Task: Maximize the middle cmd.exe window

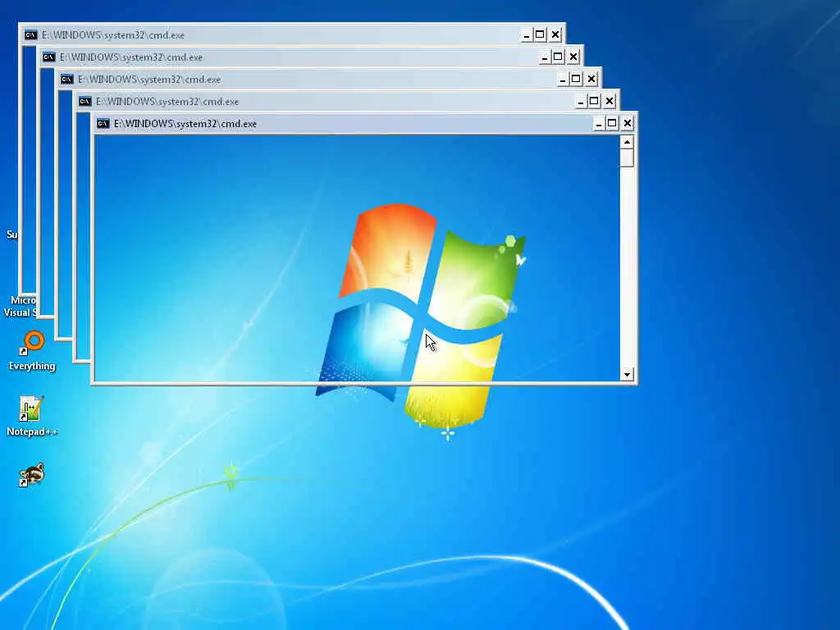Action: [x=576, y=80]
